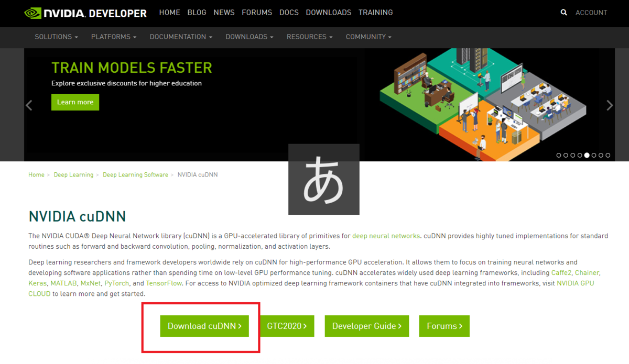This screenshot has width=629, height=364.
Task: Open the Developer Guide button
Action: coord(367,326)
